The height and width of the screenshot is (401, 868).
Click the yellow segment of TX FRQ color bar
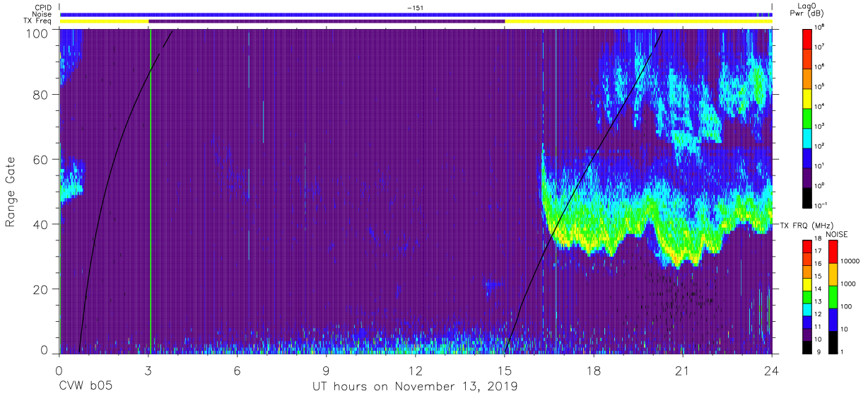point(807,284)
